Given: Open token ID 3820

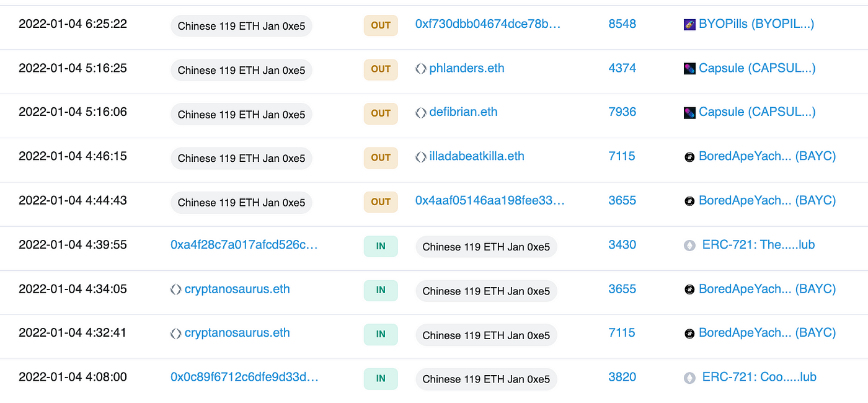Looking at the screenshot, I should coord(622,377).
